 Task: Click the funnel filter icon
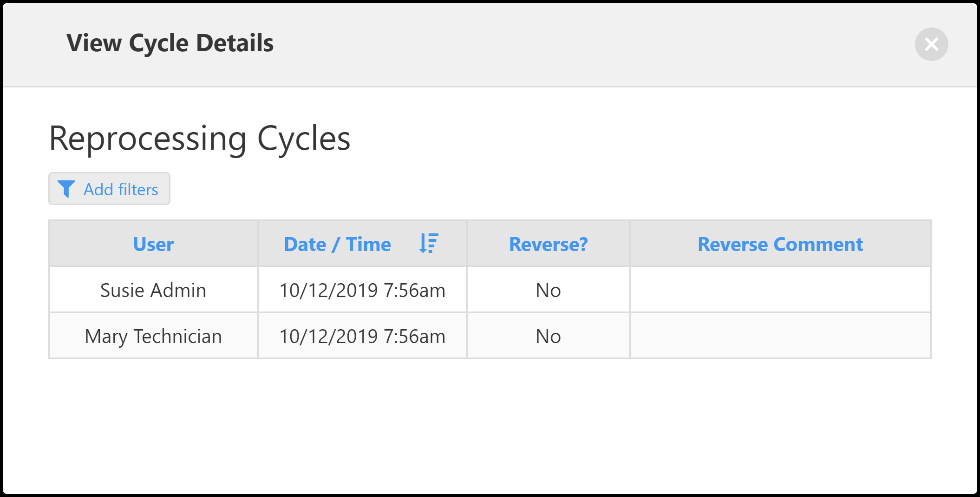(66, 189)
